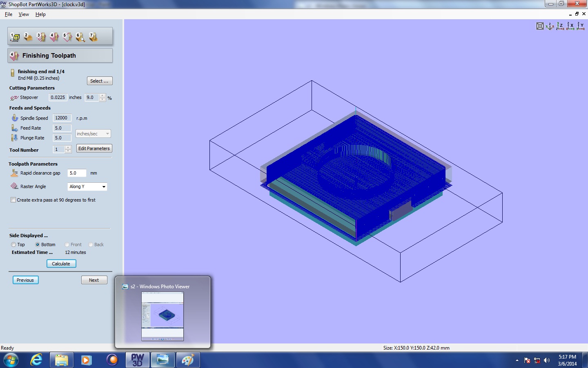Image resolution: width=588 pixels, height=368 pixels.
Task: Open step 7 Save Toolpaths
Action: pos(94,37)
